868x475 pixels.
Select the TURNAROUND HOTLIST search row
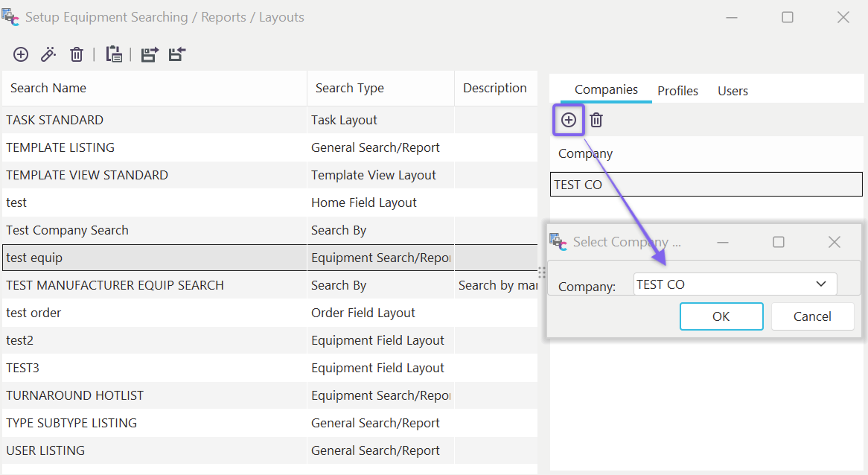74,395
